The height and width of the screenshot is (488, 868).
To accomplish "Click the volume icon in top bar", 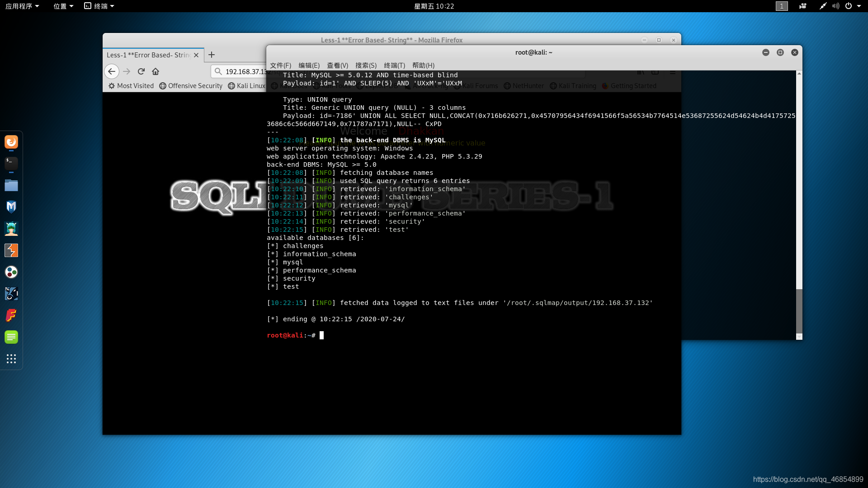I will point(836,6).
